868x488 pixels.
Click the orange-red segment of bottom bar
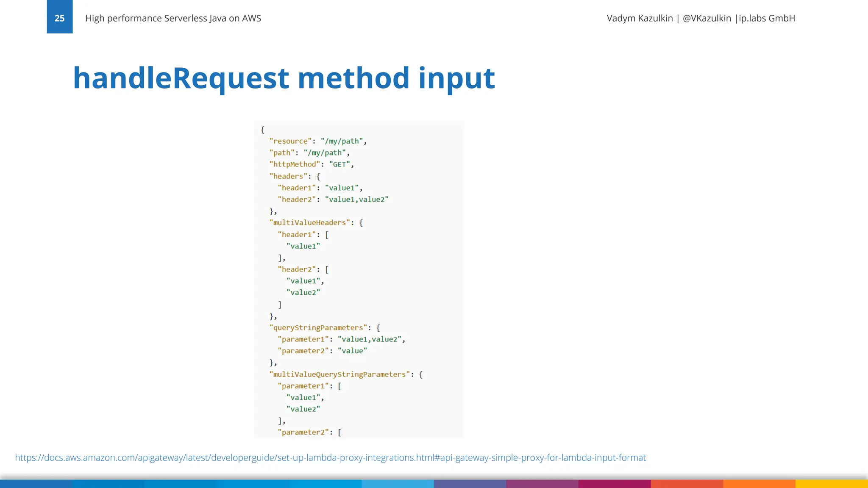click(687, 484)
